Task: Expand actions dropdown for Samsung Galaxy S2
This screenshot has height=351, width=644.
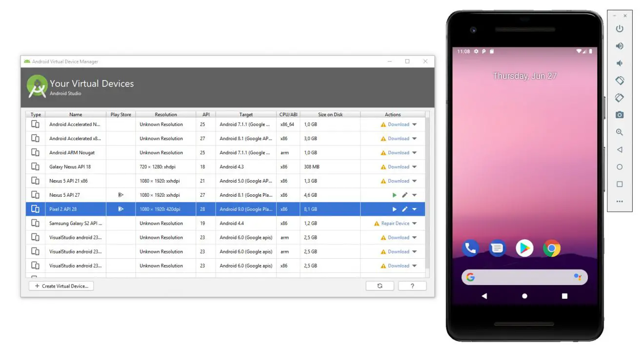Action: 415,223
